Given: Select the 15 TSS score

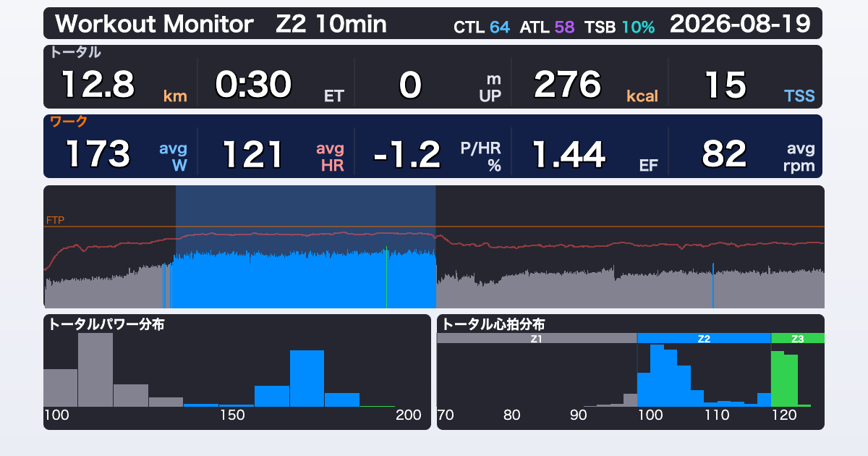Looking at the screenshot, I should (725, 85).
